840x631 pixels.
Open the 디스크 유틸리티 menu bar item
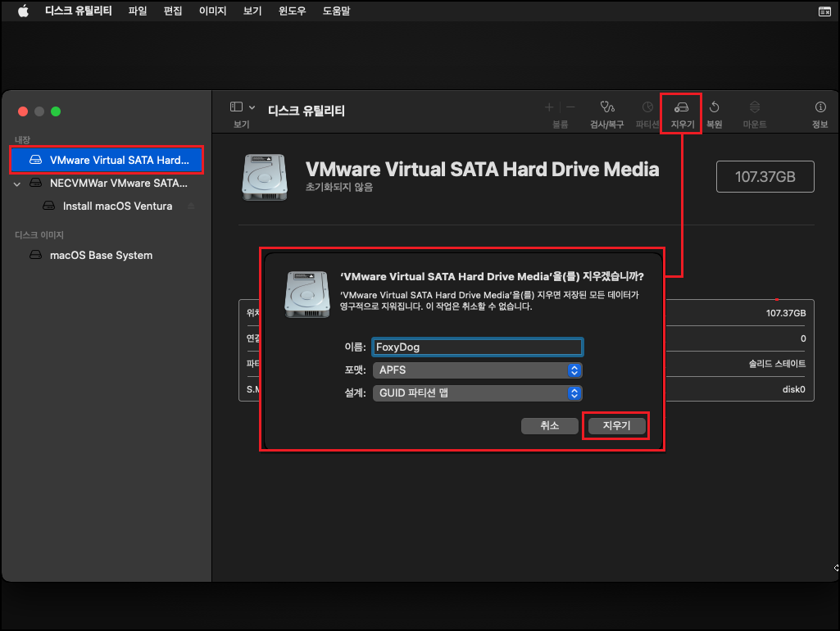pos(78,11)
